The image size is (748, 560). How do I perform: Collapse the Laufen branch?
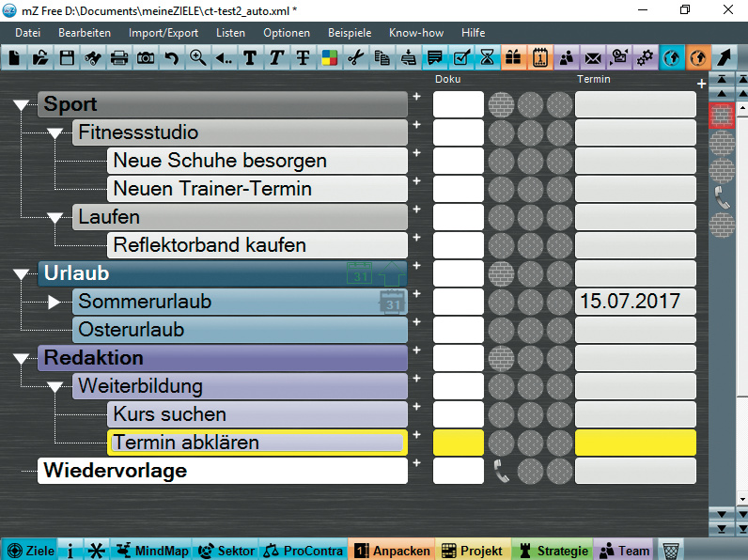point(55,218)
